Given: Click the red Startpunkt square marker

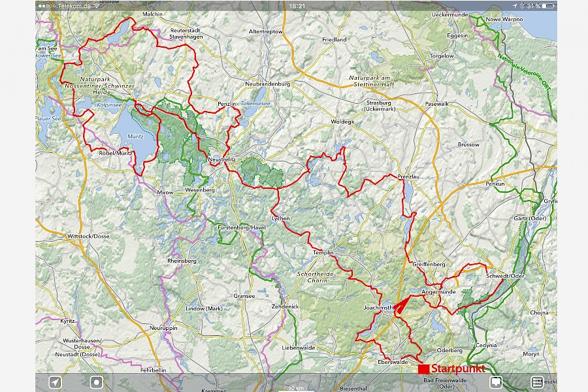Looking at the screenshot, I should (x=423, y=369).
